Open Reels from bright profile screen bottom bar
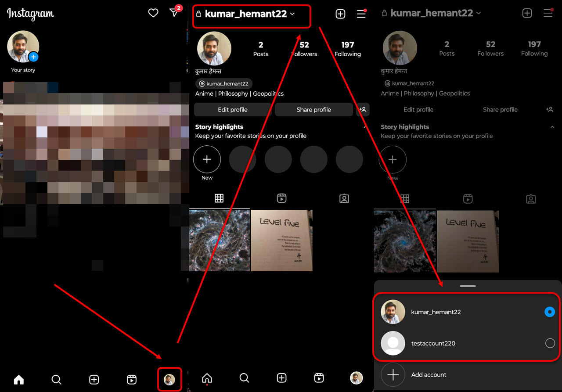Screen dimensions: 562x392 click(x=319, y=378)
